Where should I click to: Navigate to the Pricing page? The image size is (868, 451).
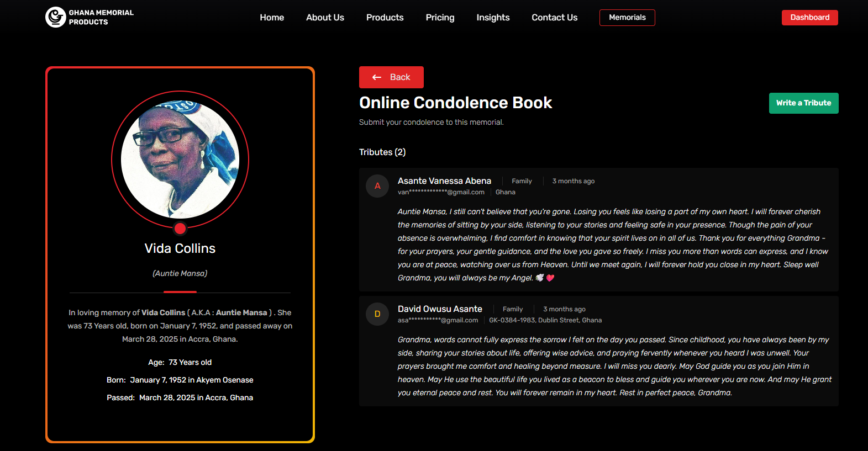point(440,18)
